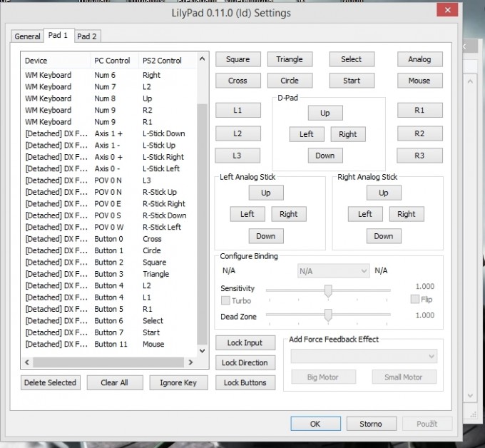Select the Button 11 Mouse binding row
Viewport: 485px width, 448px height.
pos(109,344)
